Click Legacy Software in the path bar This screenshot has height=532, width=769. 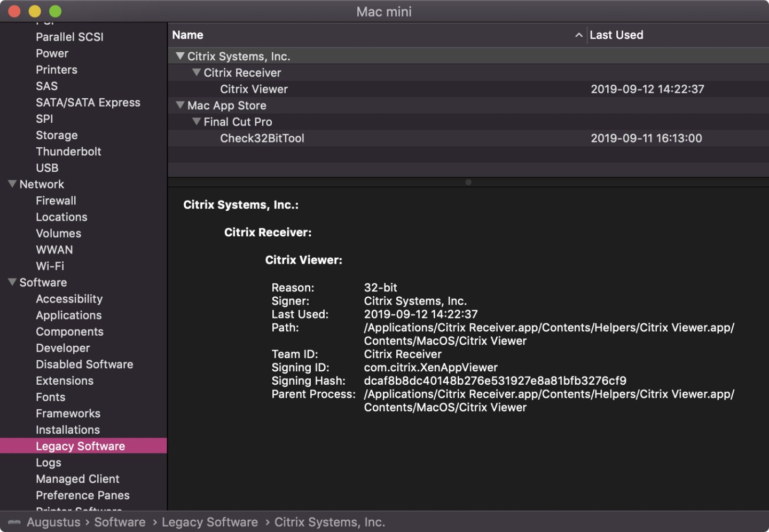click(x=209, y=522)
